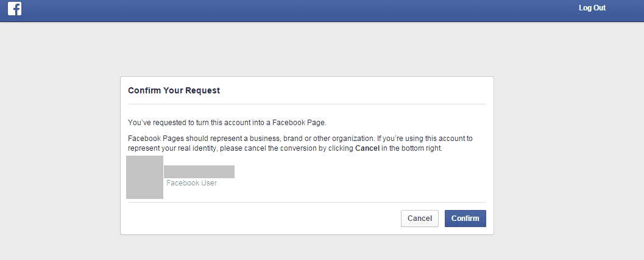Click the blue Confirm button

[465, 218]
